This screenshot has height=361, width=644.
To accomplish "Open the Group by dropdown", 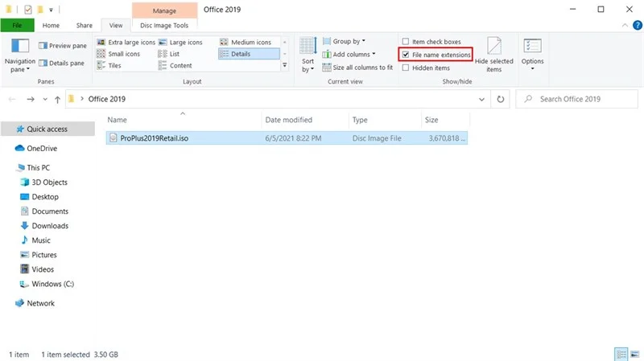I will 345,41.
